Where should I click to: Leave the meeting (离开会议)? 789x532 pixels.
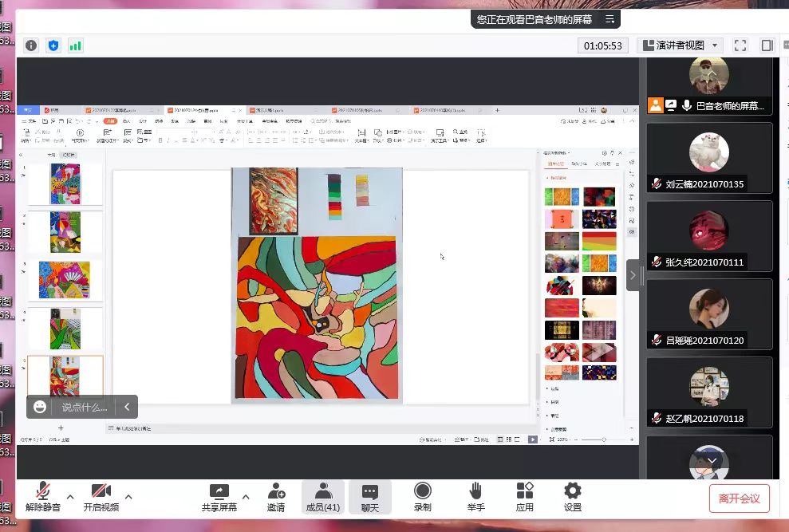(739, 499)
